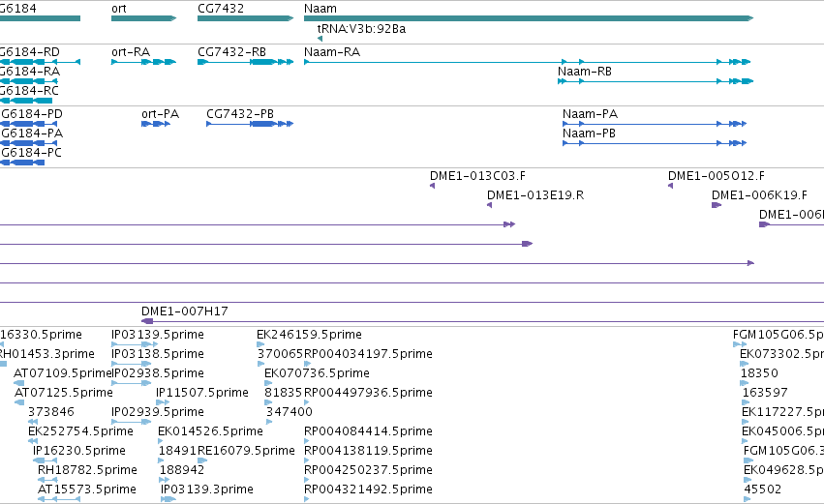This screenshot has height=504, width=824.
Task: Select protein Naam-PB
Action: click(655, 143)
